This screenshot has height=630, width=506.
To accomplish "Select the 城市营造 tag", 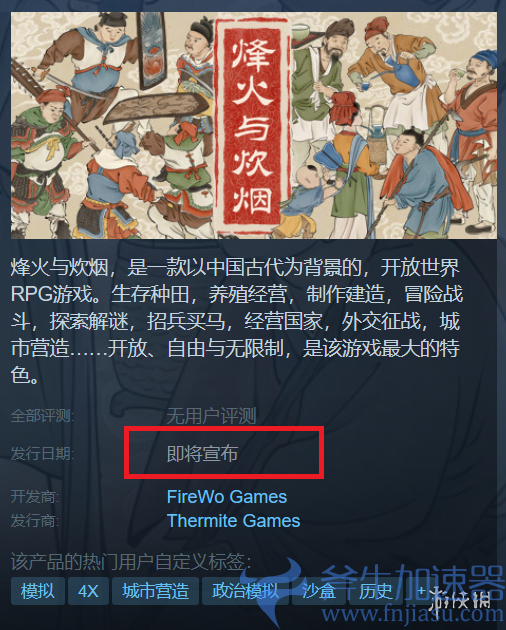I will tap(156, 591).
